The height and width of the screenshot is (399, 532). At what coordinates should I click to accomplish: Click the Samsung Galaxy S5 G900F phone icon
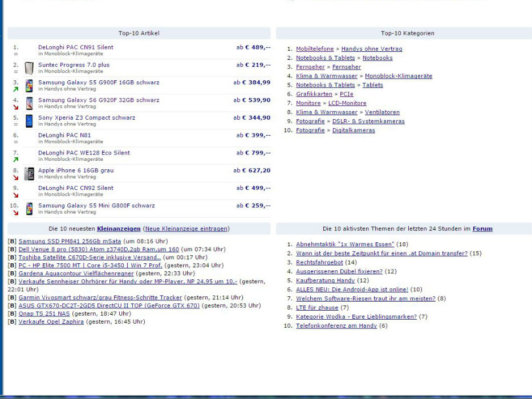pyautogui.click(x=29, y=85)
